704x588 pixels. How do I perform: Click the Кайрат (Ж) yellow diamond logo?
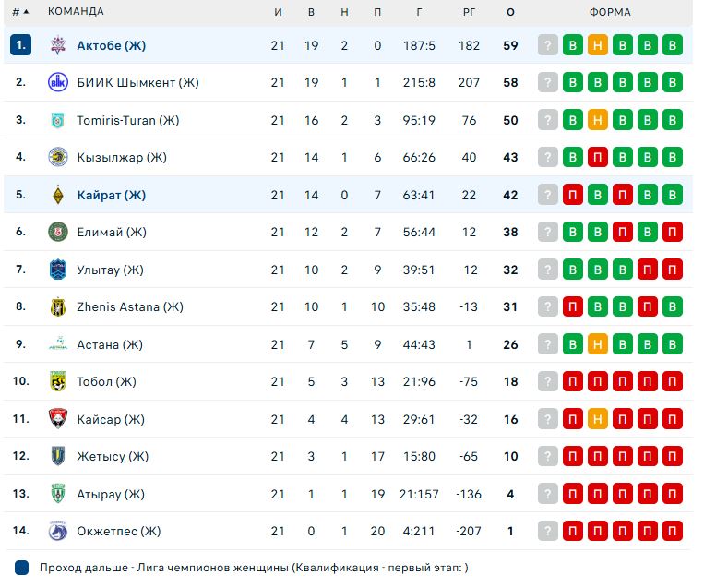pyautogui.click(x=58, y=195)
